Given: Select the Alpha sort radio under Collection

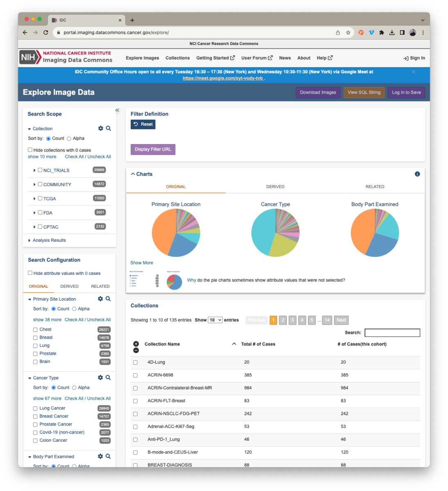Looking at the screenshot, I should (x=69, y=139).
